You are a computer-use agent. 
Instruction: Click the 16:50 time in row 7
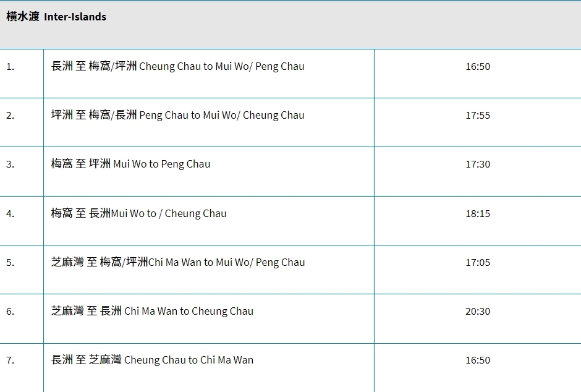pos(477,360)
